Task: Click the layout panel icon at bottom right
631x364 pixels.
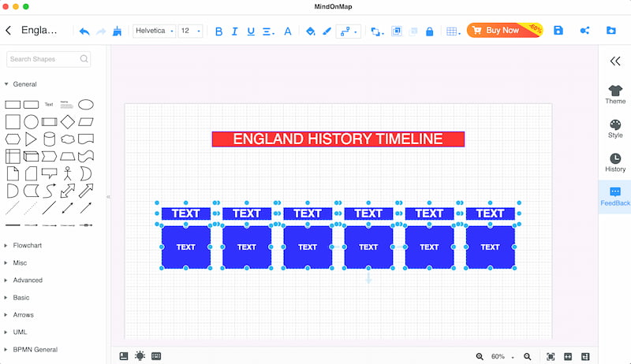Action: tap(585, 356)
